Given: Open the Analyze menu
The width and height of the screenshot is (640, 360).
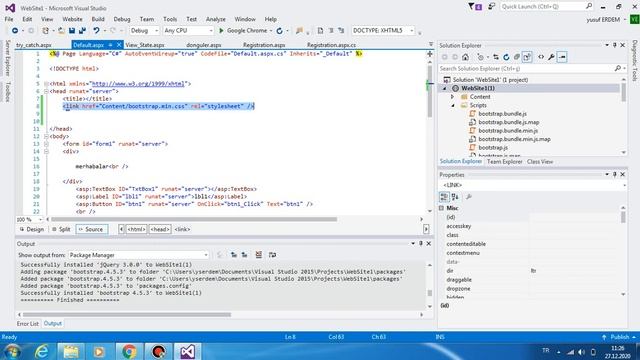Looking at the screenshot, I should click(x=216, y=19).
